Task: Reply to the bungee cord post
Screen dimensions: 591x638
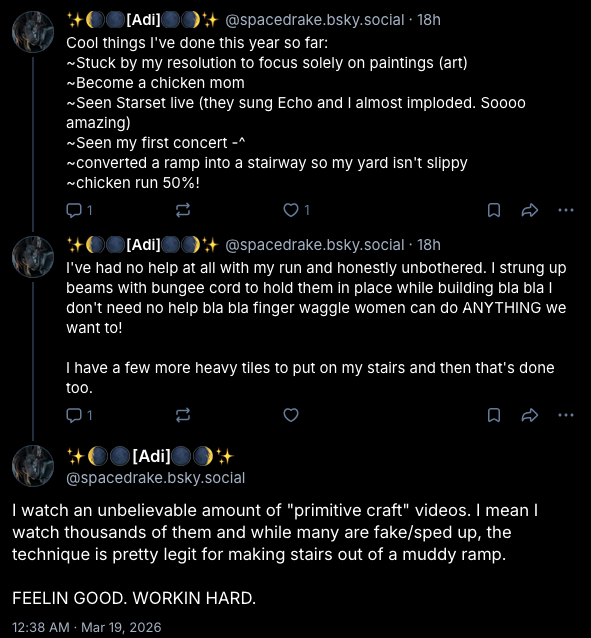Action: click(x=79, y=415)
